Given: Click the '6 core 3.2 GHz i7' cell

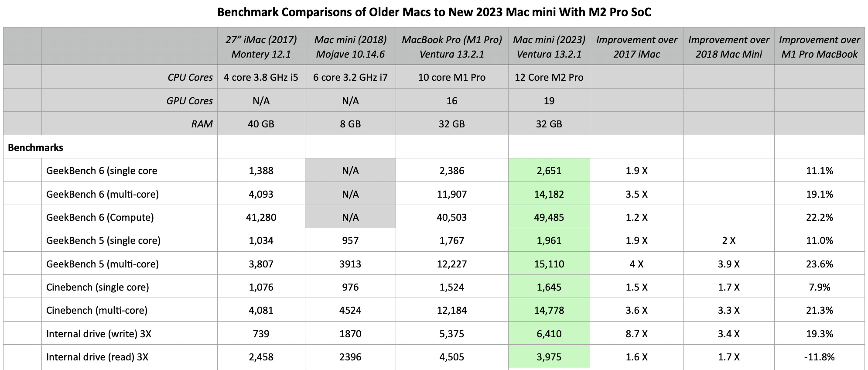Looking at the screenshot, I should 350,77.
